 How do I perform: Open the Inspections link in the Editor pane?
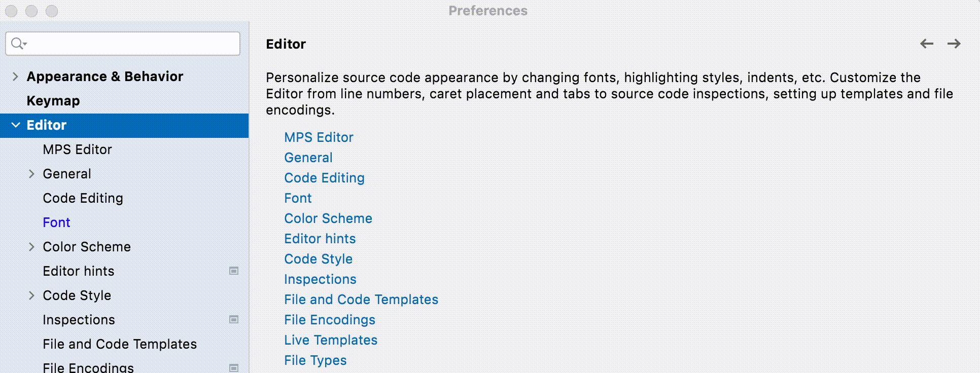[320, 279]
